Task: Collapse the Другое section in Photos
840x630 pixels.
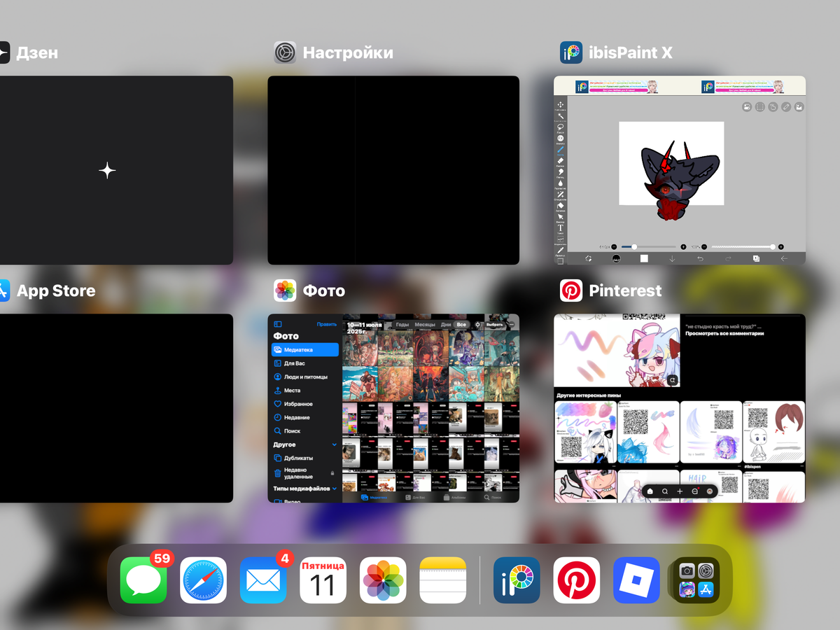Action: [335, 444]
